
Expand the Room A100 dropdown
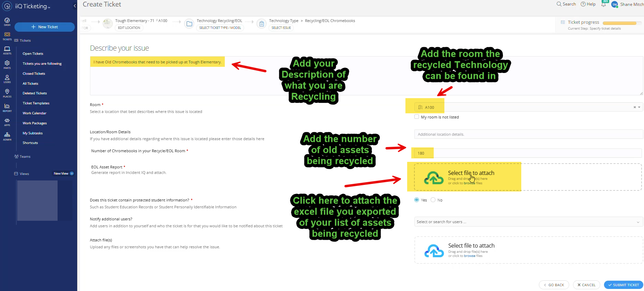(x=639, y=107)
